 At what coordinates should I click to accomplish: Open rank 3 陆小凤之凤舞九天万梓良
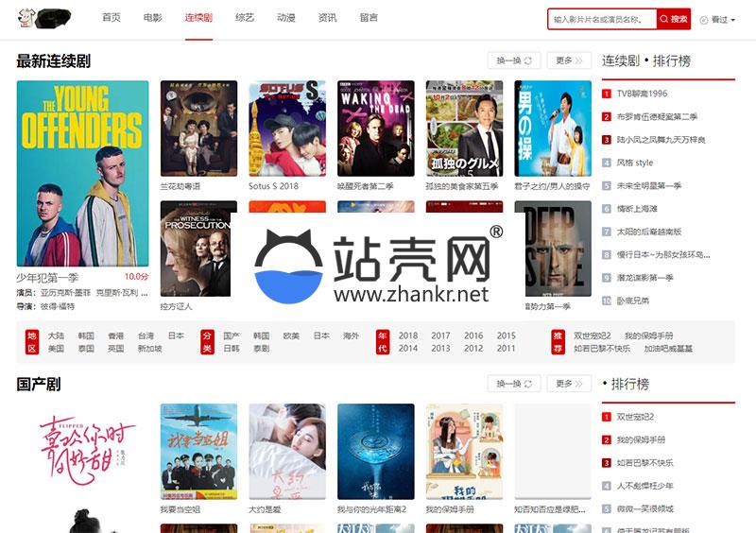(661, 140)
